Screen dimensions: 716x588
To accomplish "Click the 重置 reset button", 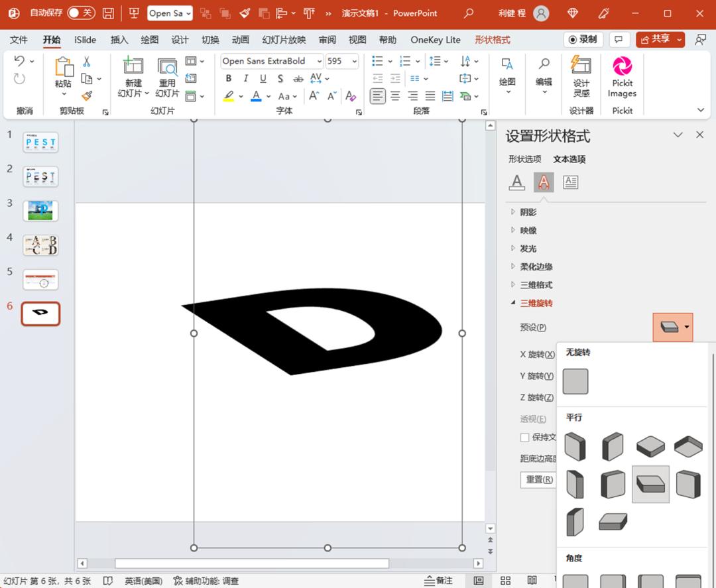I will pyautogui.click(x=538, y=479).
